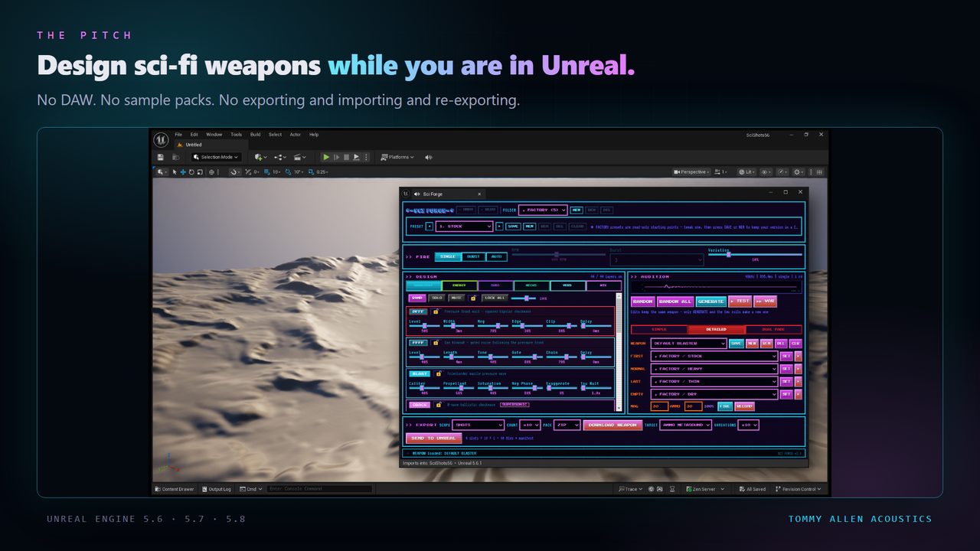Switch to the DETAILED audition tab
This screenshot has height=551, width=980.
coord(716,330)
